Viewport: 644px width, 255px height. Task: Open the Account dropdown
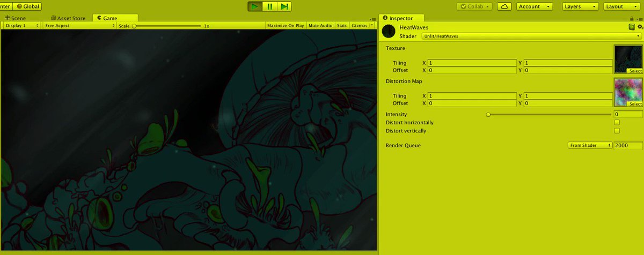pos(535,6)
